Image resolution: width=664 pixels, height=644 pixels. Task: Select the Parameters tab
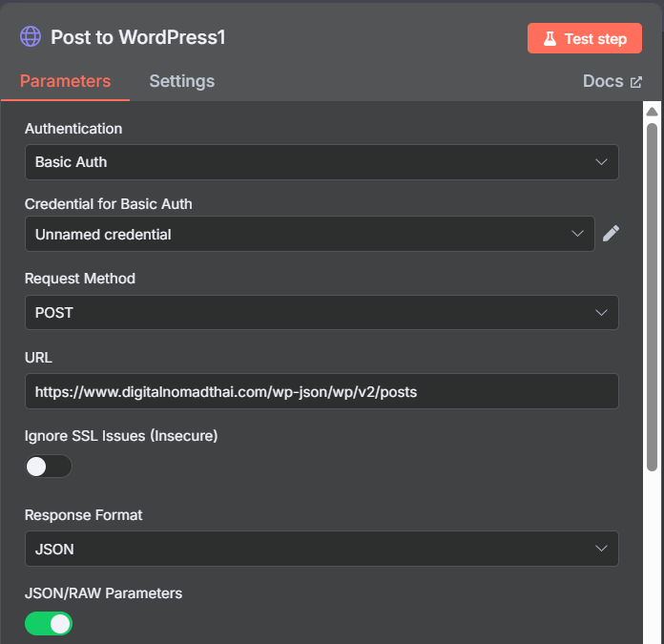(x=65, y=81)
